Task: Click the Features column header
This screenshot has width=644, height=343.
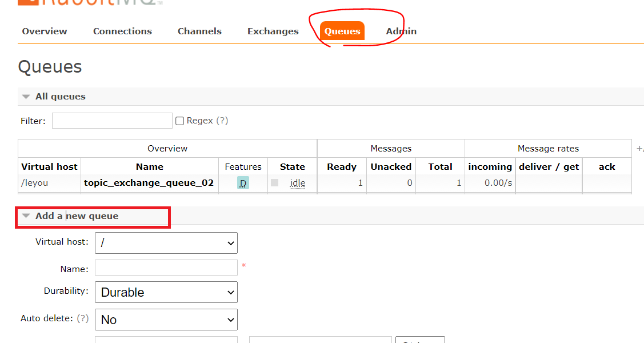Action: 243,167
